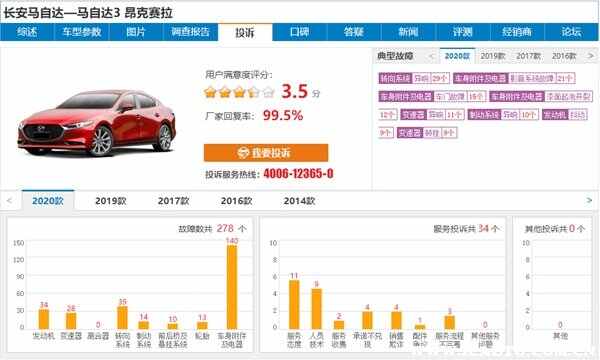Click the right arrow in the 典型故障 panel
600x360 pixels.
591,56
